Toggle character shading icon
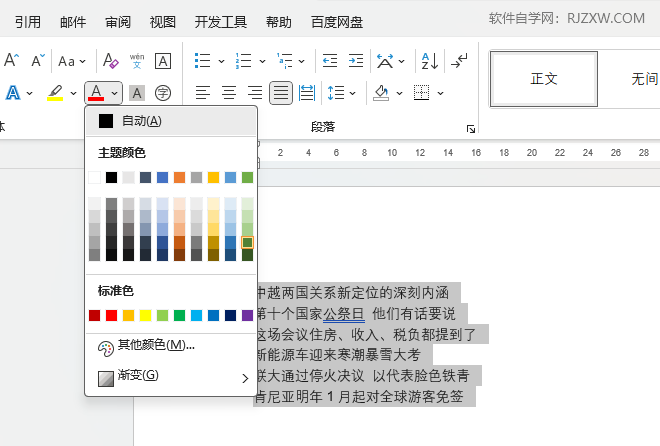Screen dimensions: 660x446 click(137, 93)
